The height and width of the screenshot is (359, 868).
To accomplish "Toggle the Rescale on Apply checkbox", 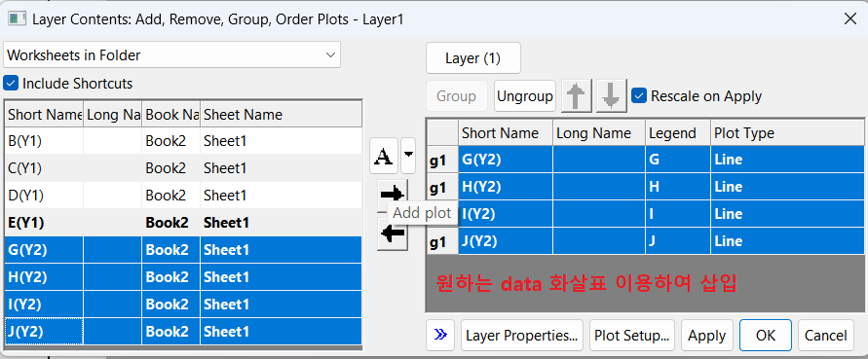I will [639, 95].
